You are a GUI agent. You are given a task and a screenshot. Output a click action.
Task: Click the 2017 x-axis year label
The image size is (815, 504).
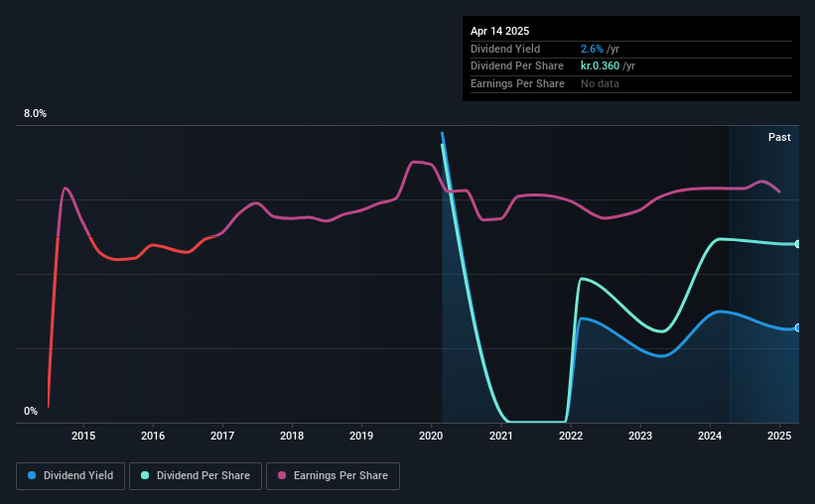(x=222, y=436)
